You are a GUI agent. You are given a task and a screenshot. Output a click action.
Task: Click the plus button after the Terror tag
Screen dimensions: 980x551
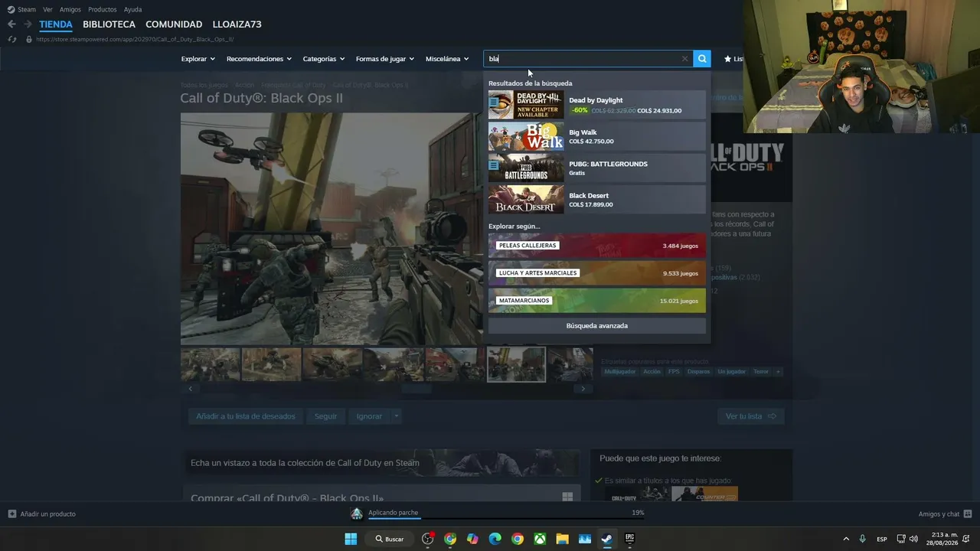click(x=778, y=372)
